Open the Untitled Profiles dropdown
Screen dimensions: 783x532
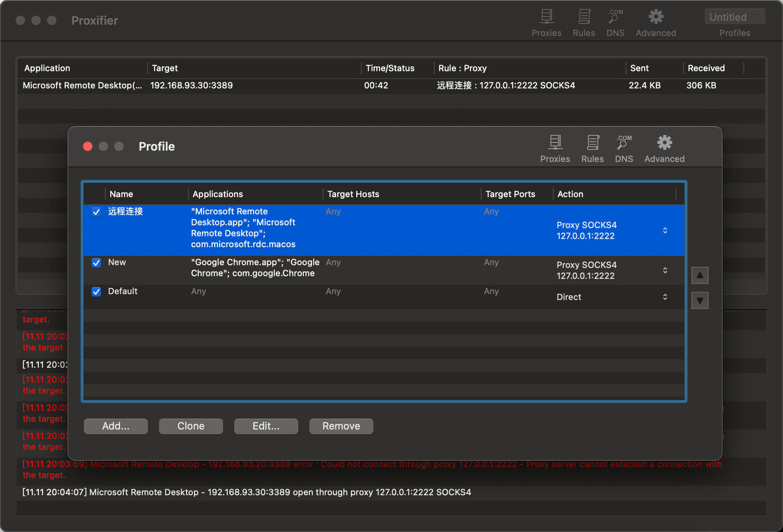(x=735, y=17)
